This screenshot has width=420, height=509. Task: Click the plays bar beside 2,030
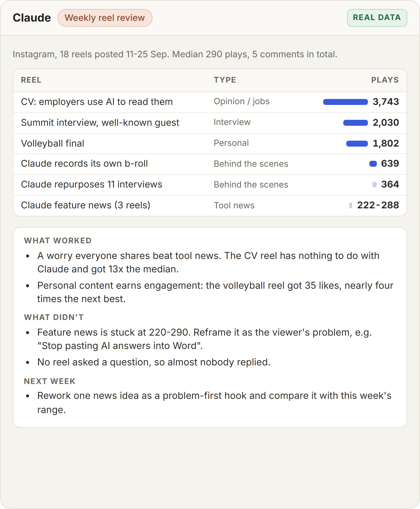(x=355, y=123)
